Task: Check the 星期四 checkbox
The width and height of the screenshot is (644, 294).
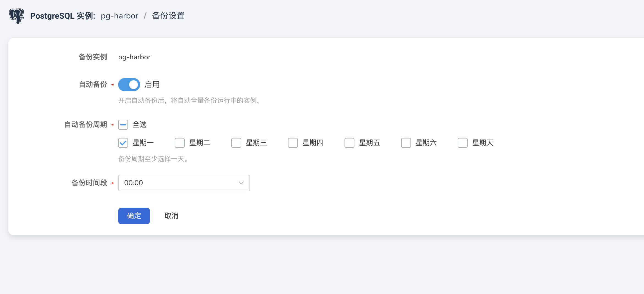Action: click(293, 143)
